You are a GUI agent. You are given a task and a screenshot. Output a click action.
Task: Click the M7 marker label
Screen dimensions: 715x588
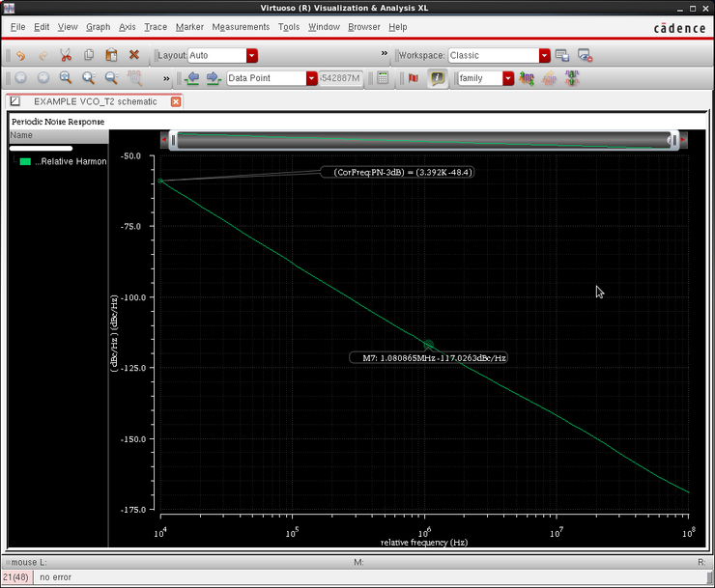pos(428,358)
